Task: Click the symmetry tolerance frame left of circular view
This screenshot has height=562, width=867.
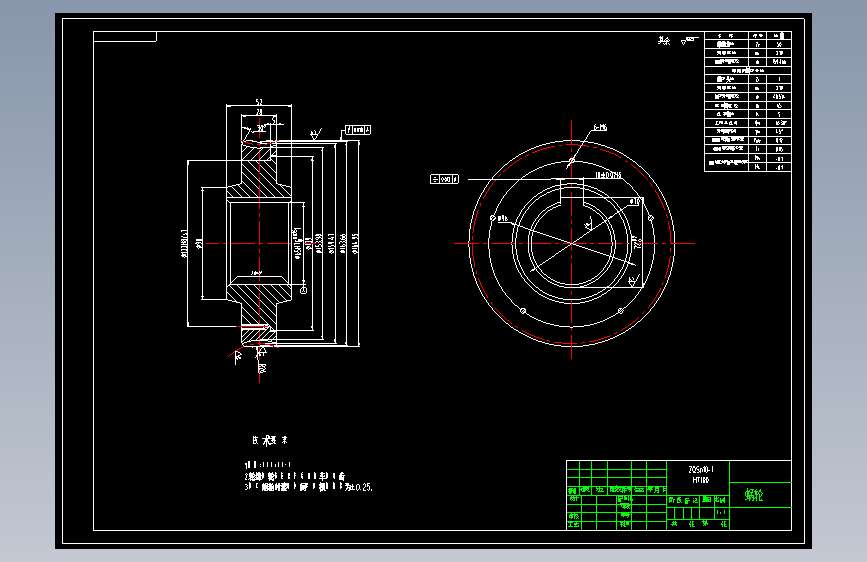Action: [445, 179]
